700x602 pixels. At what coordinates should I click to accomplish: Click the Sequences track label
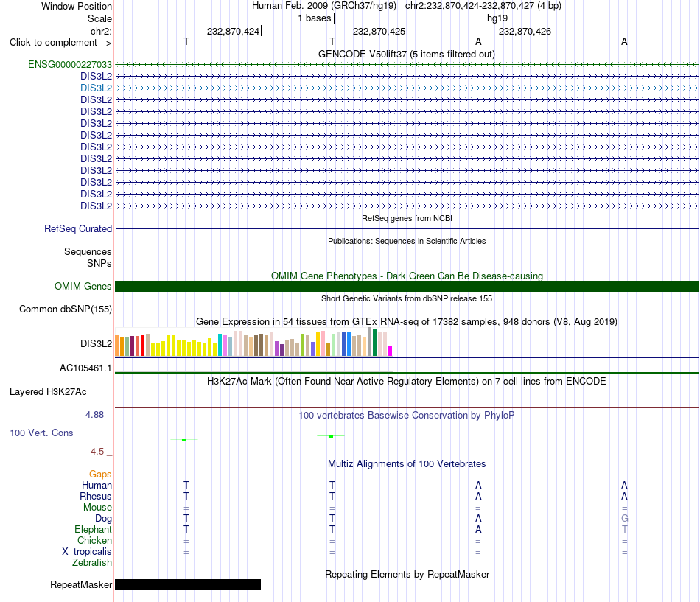click(88, 251)
